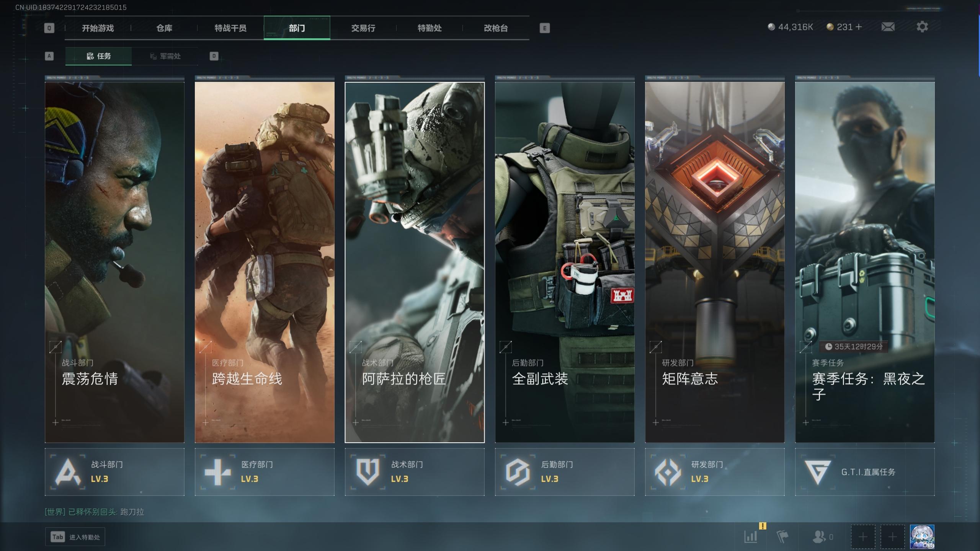The height and width of the screenshot is (551, 980).
Task: Open the mail envelope icon
Action: click(888, 27)
